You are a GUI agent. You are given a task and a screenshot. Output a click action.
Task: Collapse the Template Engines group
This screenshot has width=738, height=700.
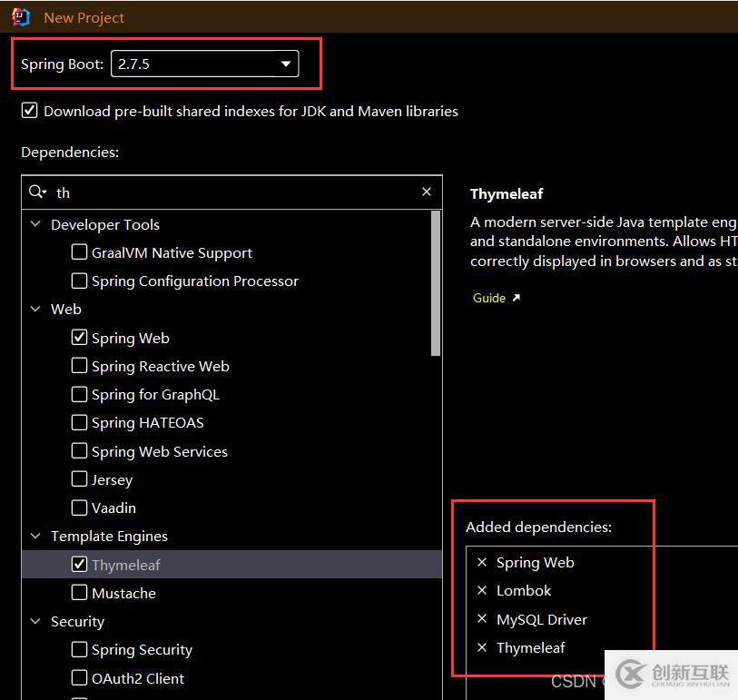coord(36,536)
